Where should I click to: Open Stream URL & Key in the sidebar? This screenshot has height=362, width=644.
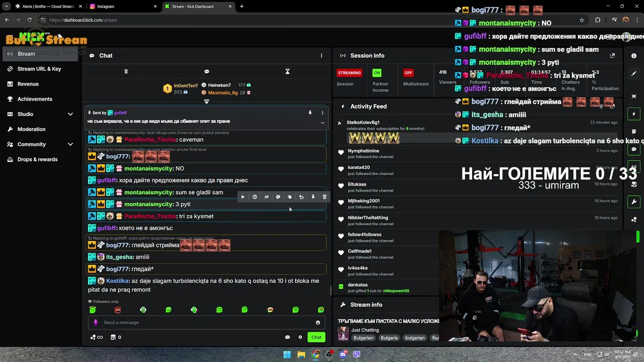point(41,69)
